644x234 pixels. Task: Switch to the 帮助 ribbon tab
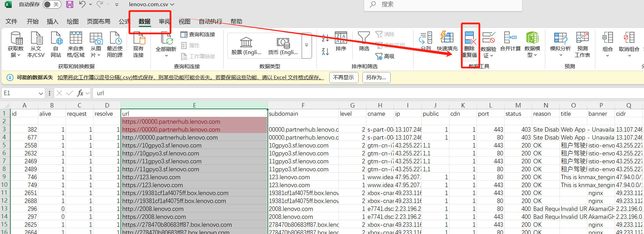[x=236, y=21]
